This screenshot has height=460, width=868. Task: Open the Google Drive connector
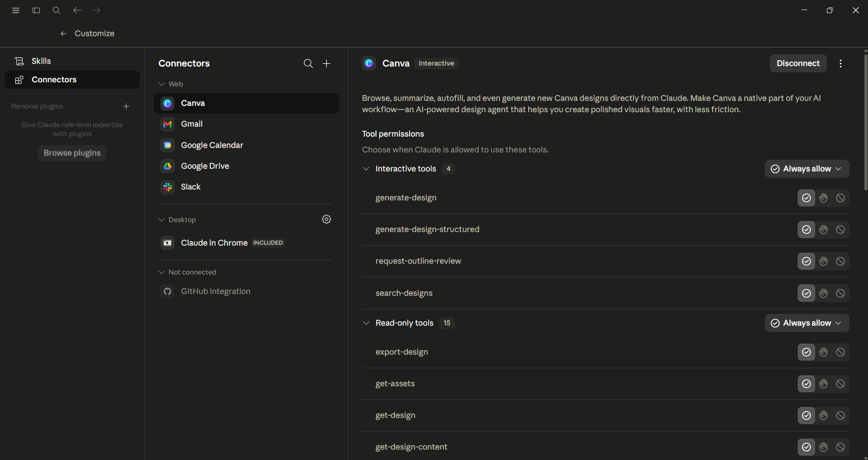(x=246, y=166)
